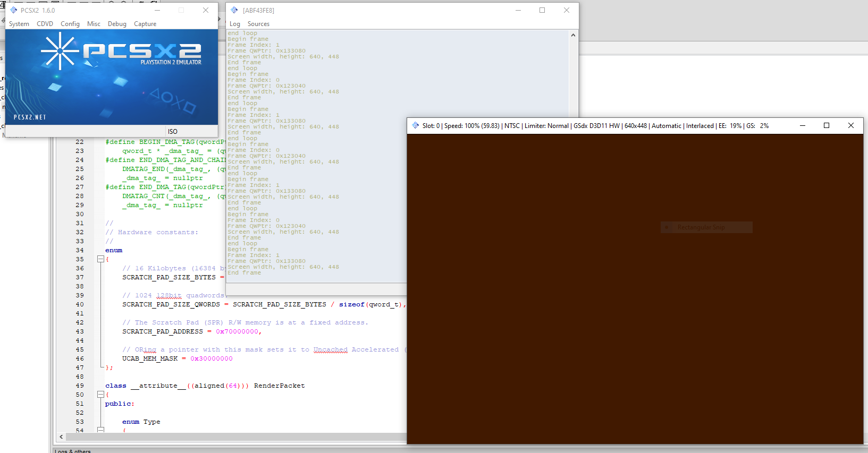Collapse the enum Type block at line 54
Image resolution: width=868 pixels, height=453 pixels.
click(x=100, y=430)
